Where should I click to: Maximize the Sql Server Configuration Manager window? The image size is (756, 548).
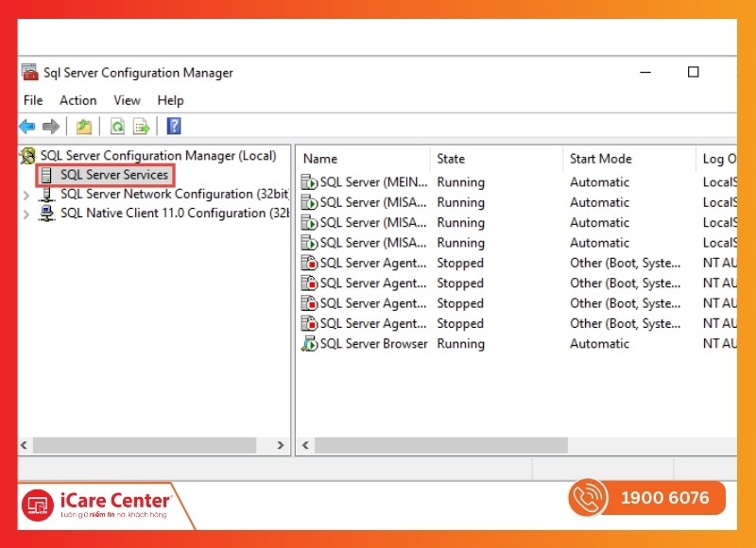point(693,73)
